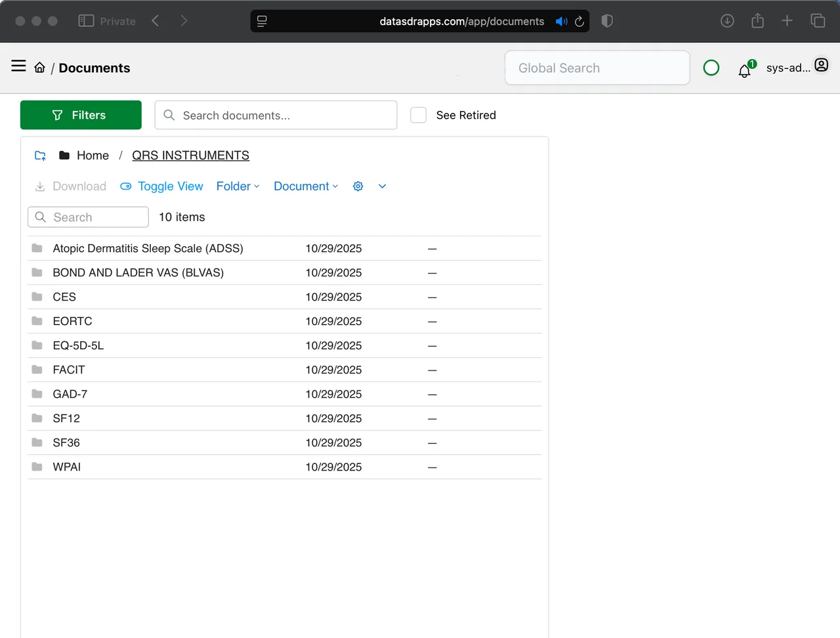
Task: Click the shield privacy icon in the address bar
Action: (607, 21)
